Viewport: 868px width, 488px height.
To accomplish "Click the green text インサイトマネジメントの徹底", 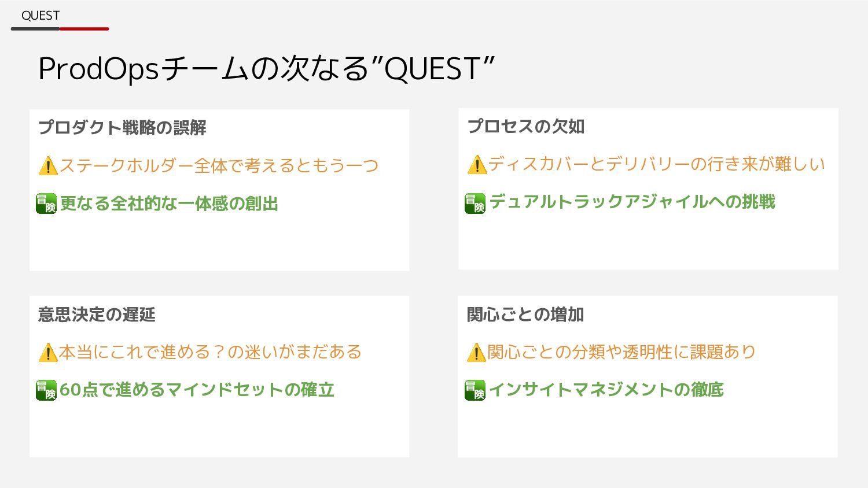I will (x=606, y=390).
